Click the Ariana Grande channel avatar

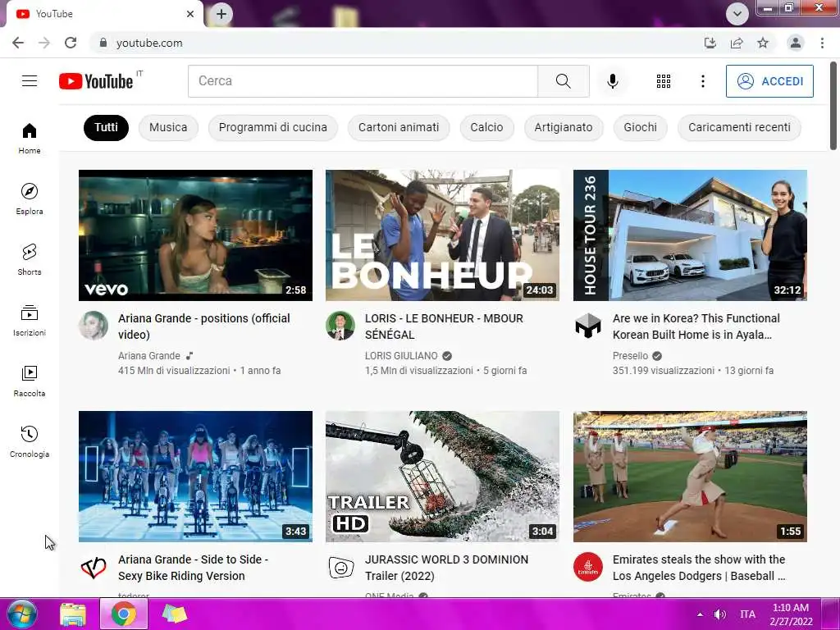point(94,326)
